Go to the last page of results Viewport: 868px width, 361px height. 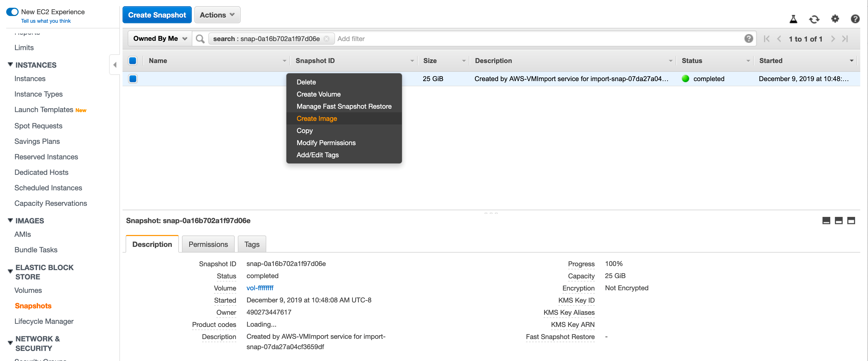845,39
